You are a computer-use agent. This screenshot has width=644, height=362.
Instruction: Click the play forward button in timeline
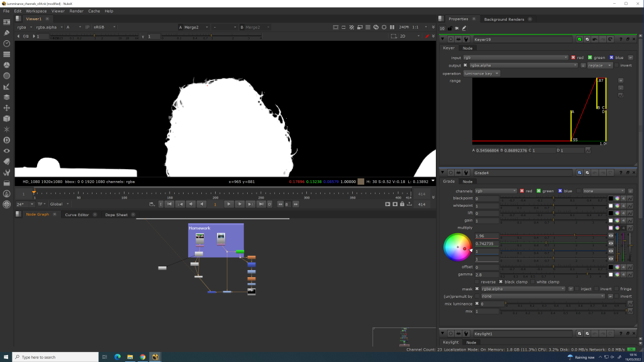[228, 204]
